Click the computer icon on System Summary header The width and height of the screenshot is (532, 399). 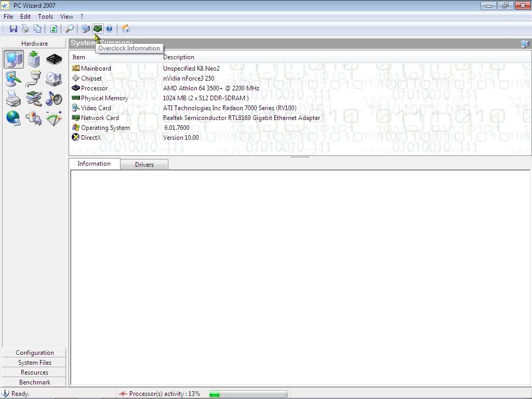tap(525, 44)
